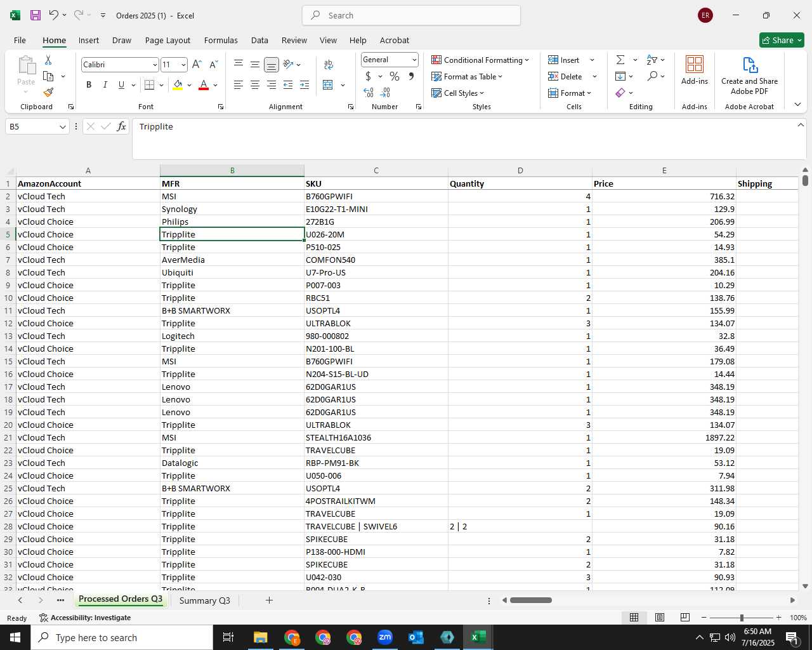Open the Add-ins gallery

point(695,70)
